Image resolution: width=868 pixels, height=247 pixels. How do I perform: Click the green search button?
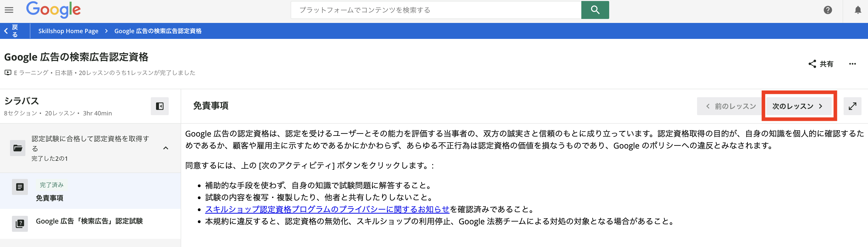pos(595,10)
